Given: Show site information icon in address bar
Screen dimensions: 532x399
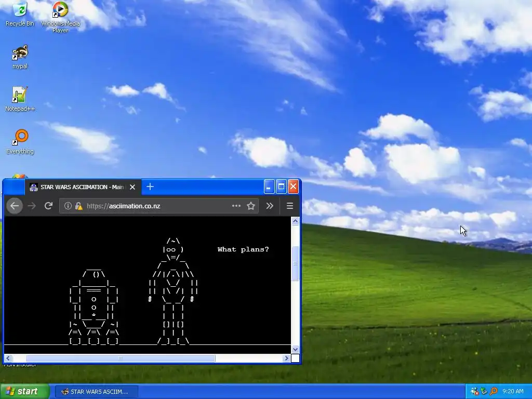Looking at the screenshot, I should [68, 206].
